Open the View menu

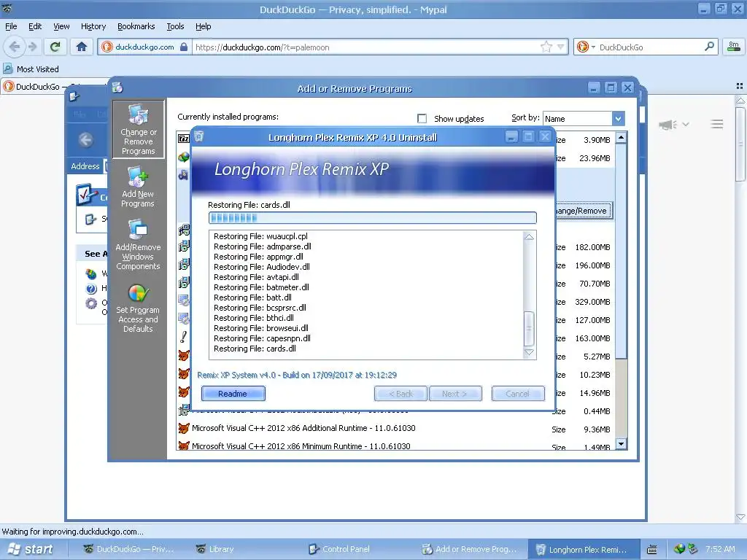click(x=61, y=26)
